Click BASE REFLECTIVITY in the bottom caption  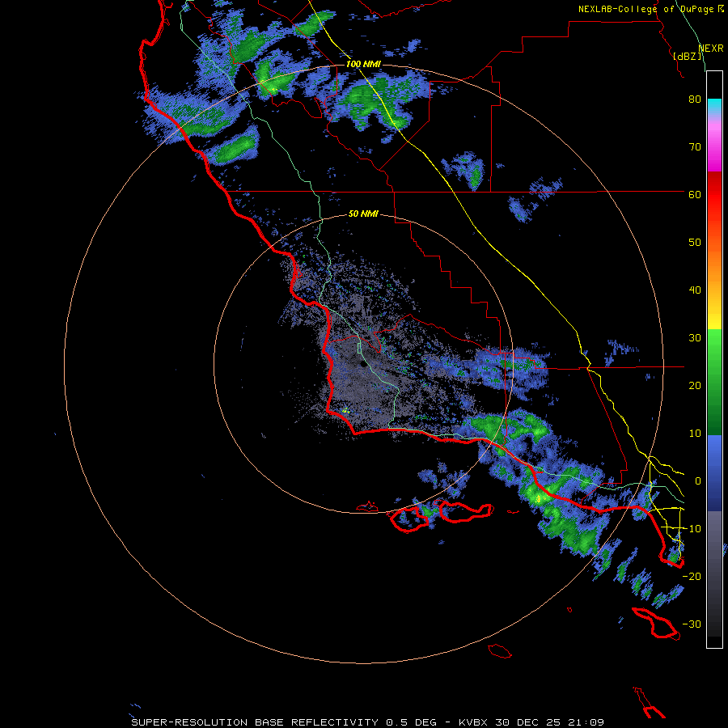tap(316, 722)
